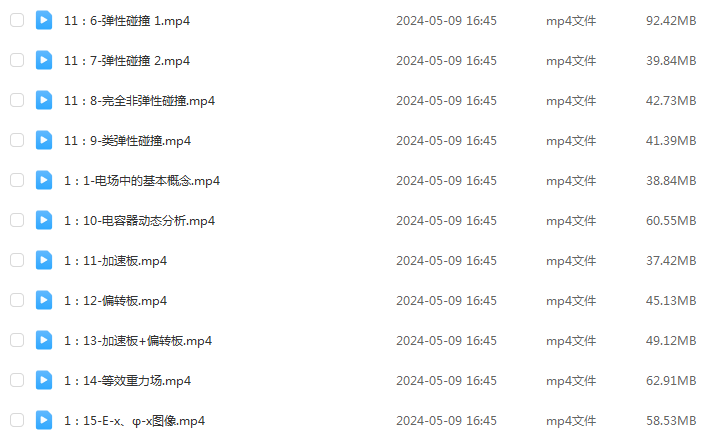Click the video icon for 1：15-E-x、φ-x图像.mp4

pyautogui.click(x=44, y=420)
